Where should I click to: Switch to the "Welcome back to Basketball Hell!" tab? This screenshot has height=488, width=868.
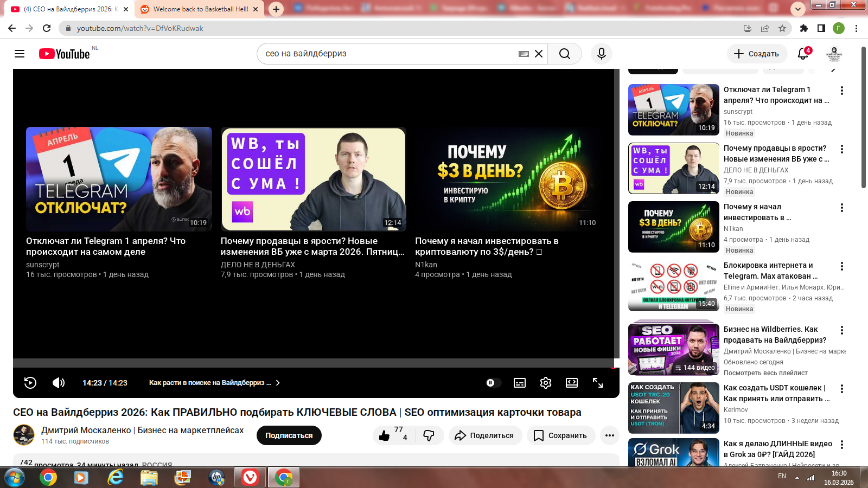[x=199, y=9]
